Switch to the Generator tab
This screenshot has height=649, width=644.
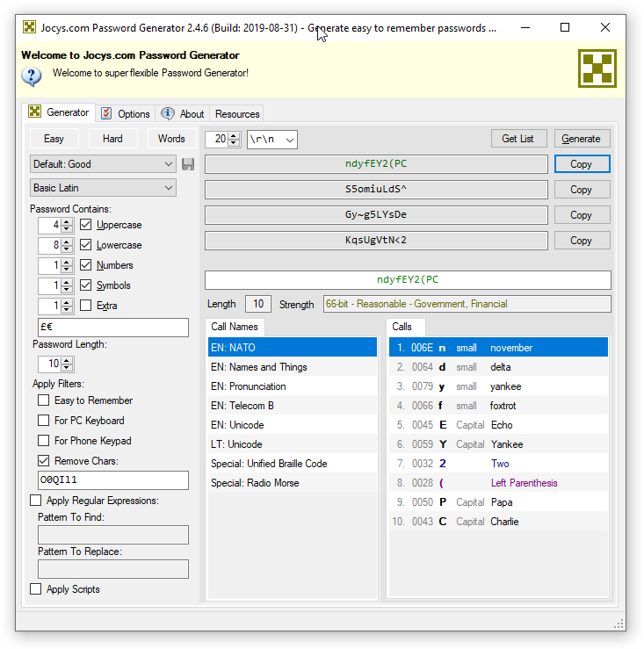tap(59, 112)
